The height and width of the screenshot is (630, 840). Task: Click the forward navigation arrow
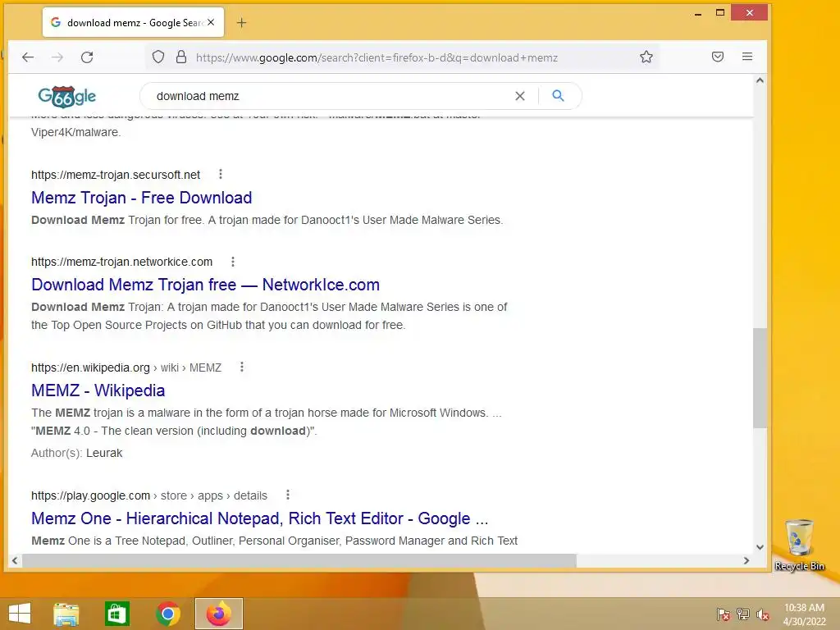pyautogui.click(x=57, y=57)
